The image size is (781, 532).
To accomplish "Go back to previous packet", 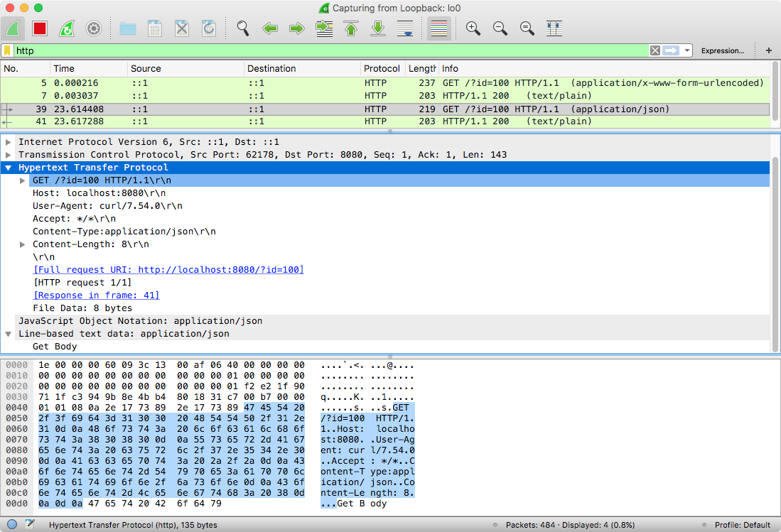I will point(270,28).
